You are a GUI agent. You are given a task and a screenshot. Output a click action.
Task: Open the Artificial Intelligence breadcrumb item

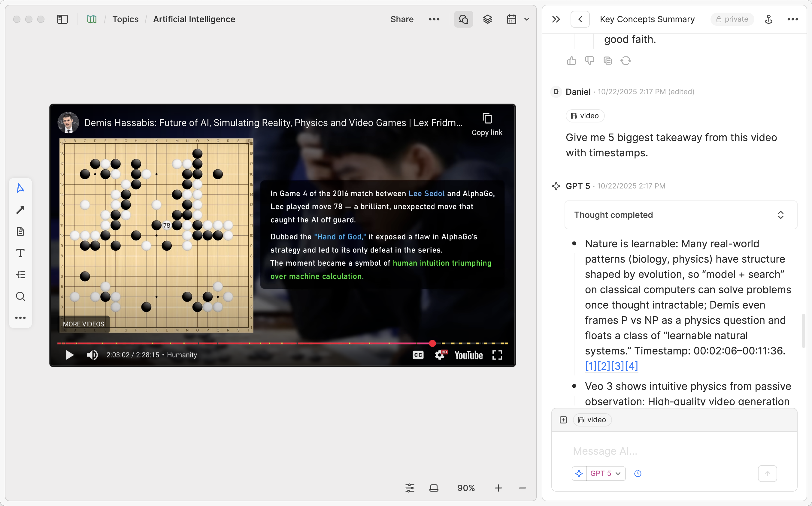click(x=194, y=19)
